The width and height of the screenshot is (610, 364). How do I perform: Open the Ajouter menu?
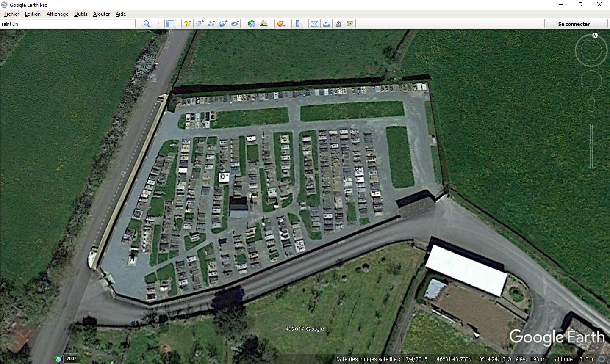coord(101,14)
